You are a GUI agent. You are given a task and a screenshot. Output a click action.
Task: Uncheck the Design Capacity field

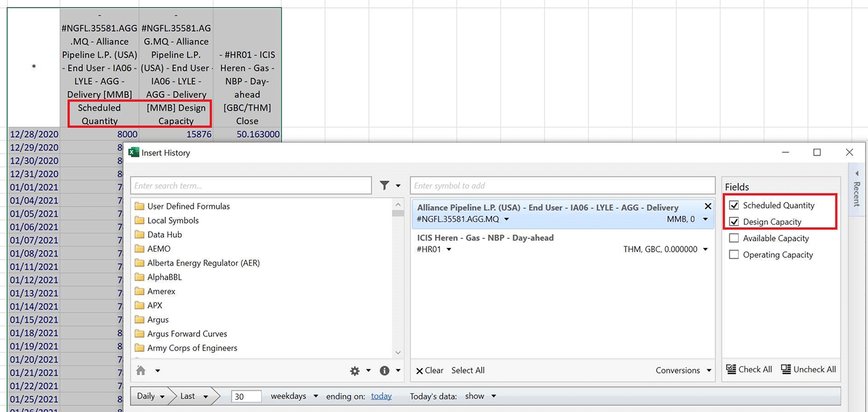734,222
